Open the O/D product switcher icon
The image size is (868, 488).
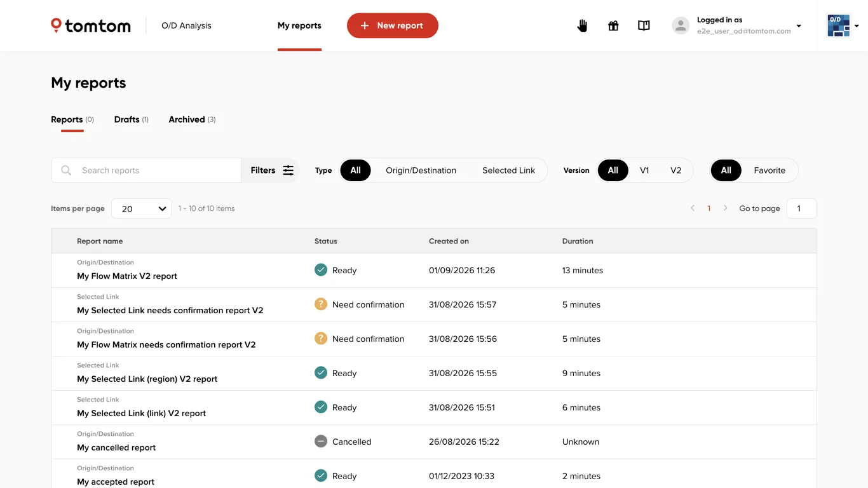pyautogui.click(x=839, y=25)
